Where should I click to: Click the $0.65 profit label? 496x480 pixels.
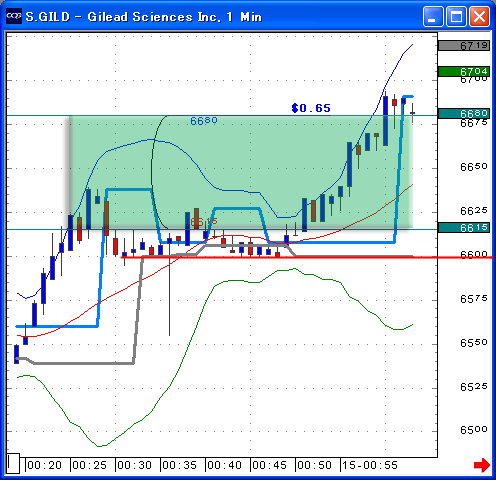[311, 108]
